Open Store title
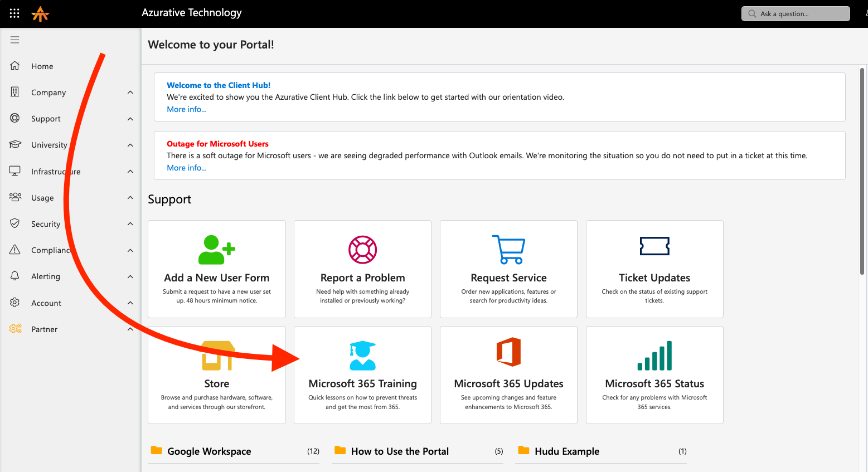The width and height of the screenshot is (868, 472). (217, 383)
